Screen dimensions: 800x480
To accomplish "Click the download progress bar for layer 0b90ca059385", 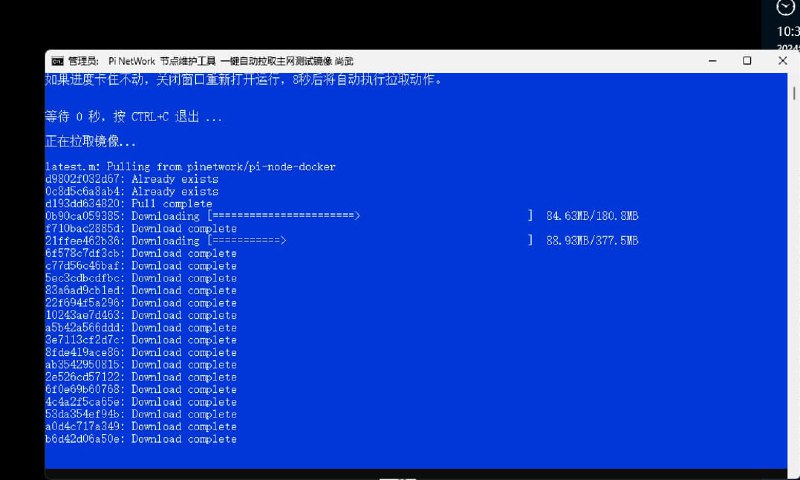I will (284, 216).
